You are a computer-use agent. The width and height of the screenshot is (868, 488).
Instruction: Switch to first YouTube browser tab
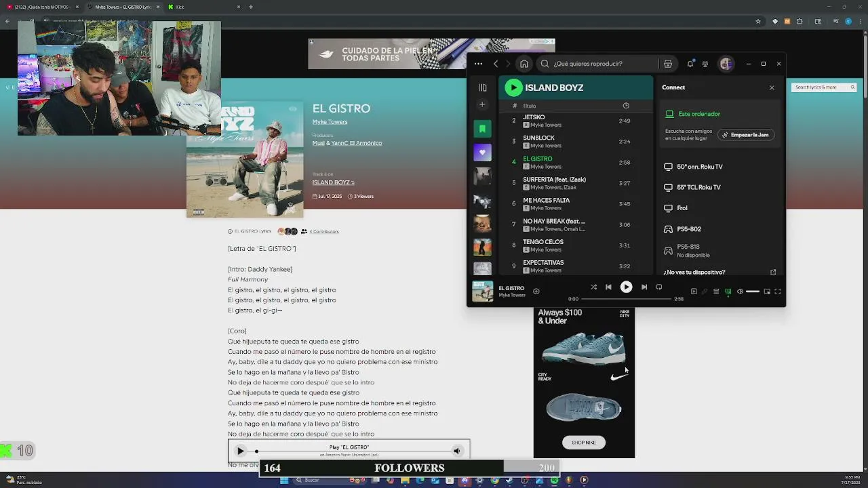point(42,7)
